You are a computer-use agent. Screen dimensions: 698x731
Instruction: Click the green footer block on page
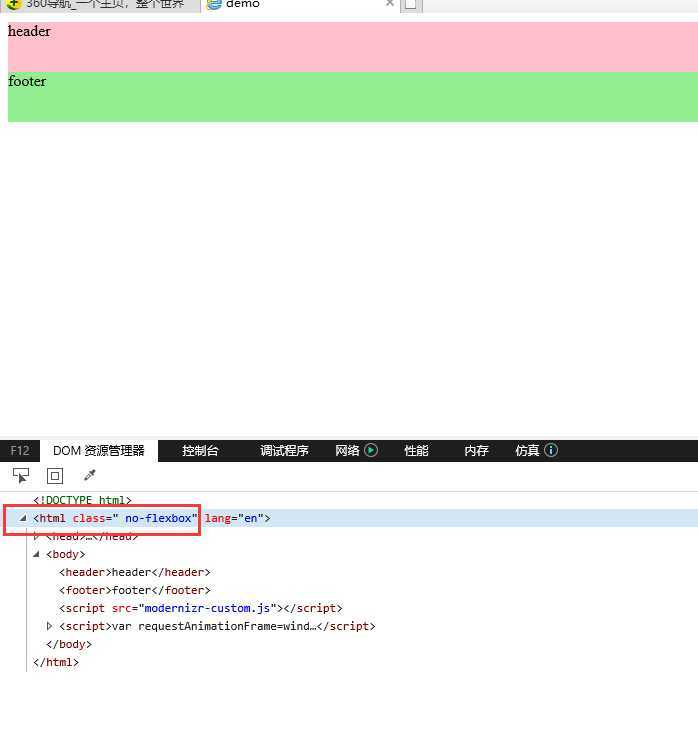(x=353, y=97)
